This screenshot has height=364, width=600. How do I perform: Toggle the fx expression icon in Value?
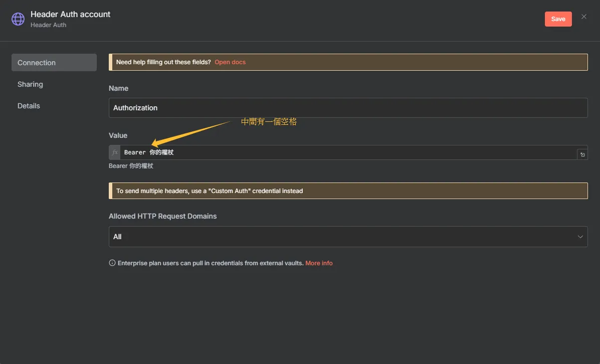115,152
